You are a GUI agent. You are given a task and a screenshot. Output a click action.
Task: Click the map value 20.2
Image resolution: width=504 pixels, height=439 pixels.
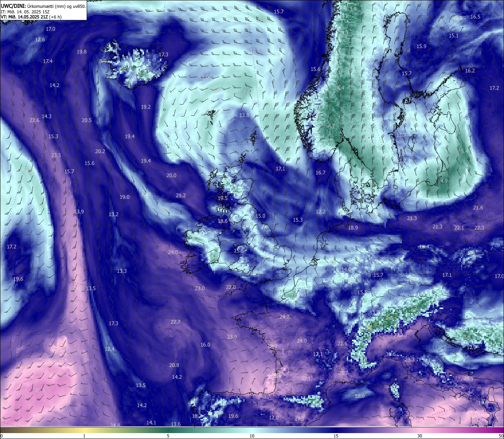point(100,151)
